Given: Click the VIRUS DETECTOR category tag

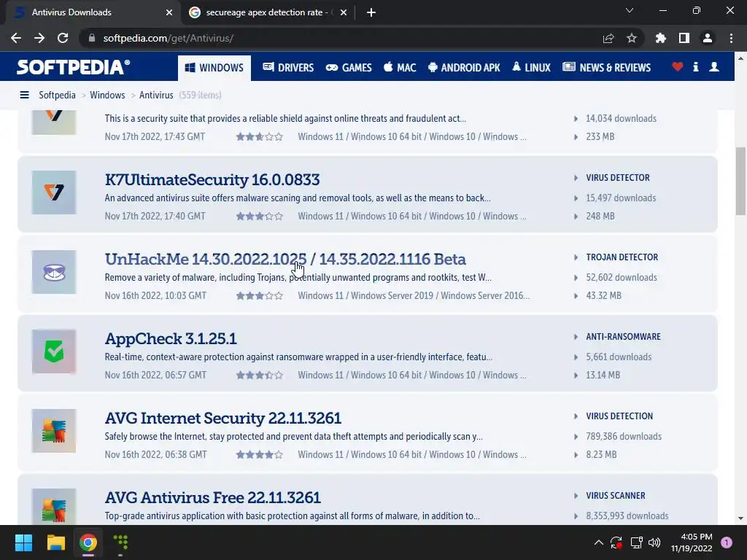Looking at the screenshot, I should coord(617,178).
